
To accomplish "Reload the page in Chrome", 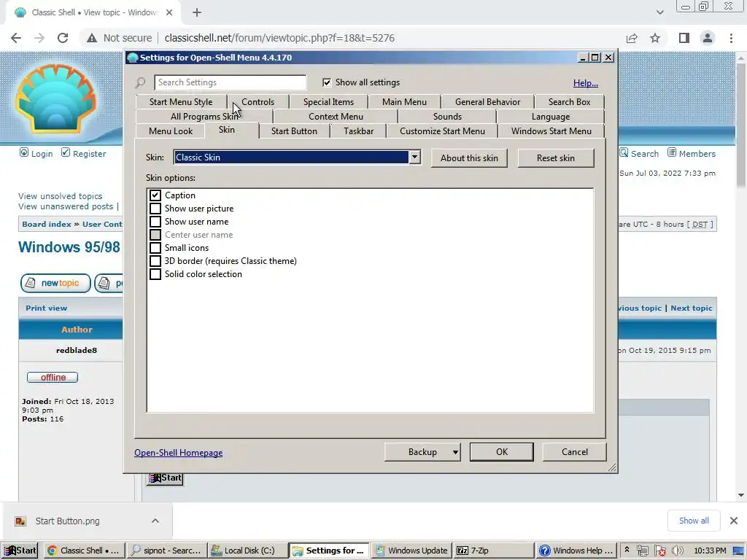I will (63, 38).
